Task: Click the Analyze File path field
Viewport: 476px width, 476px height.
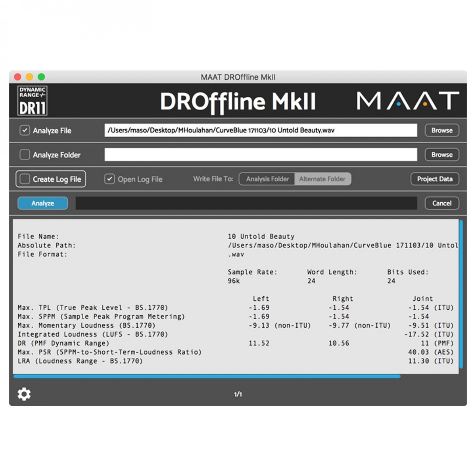Action: coord(261,131)
